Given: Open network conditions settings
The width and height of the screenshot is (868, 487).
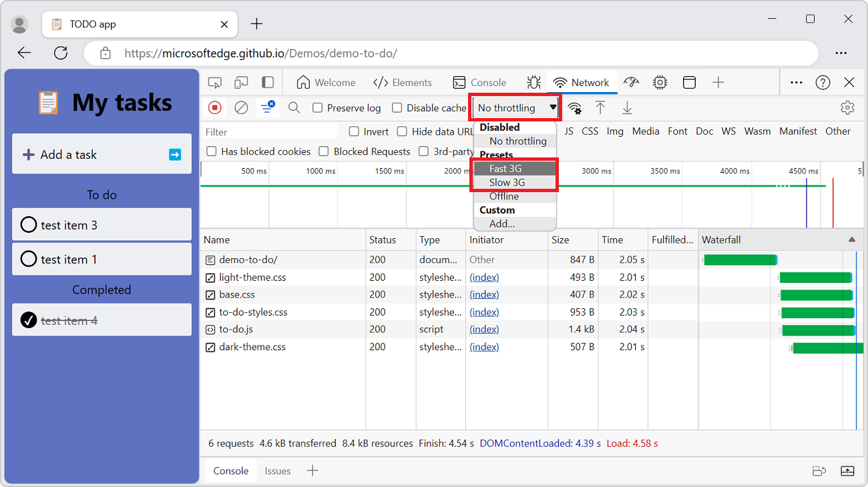Looking at the screenshot, I should (x=574, y=107).
